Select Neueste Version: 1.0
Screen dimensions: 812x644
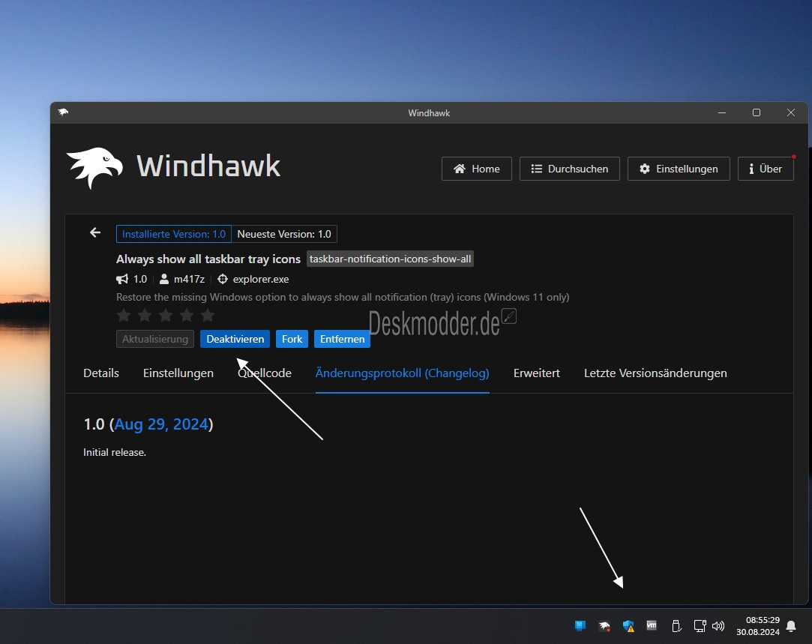pos(284,234)
